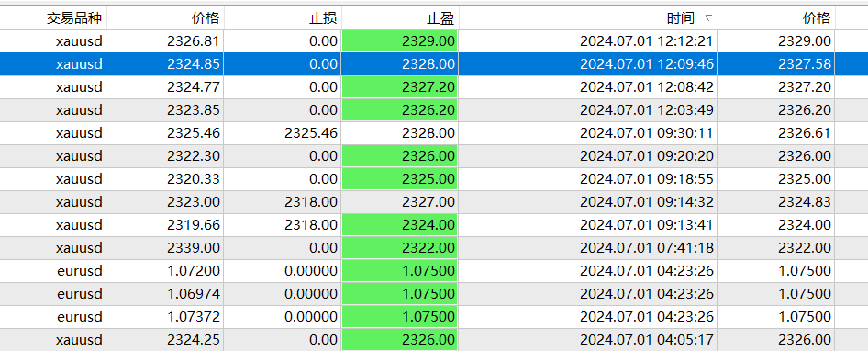Select the entry price 2320.33
This screenshot has width=868, height=351.
[194, 179]
